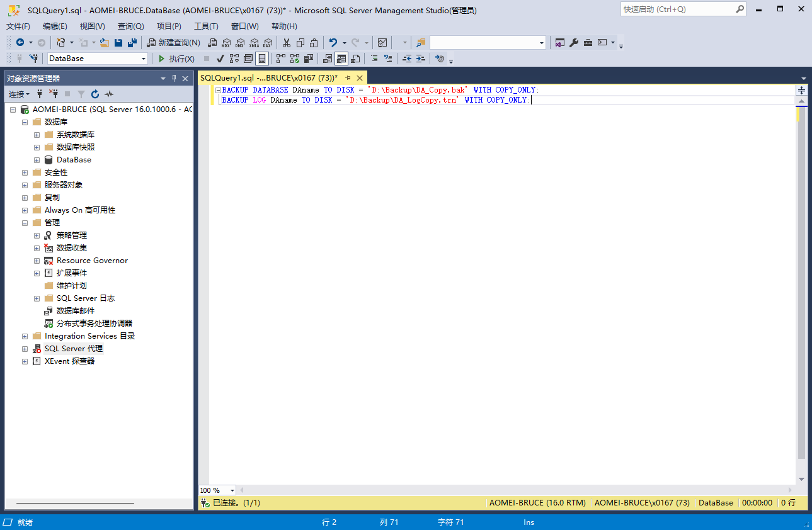Click the 执行(X) execute button
This screenshot has width=812, height=530.
tap(176, 59)
